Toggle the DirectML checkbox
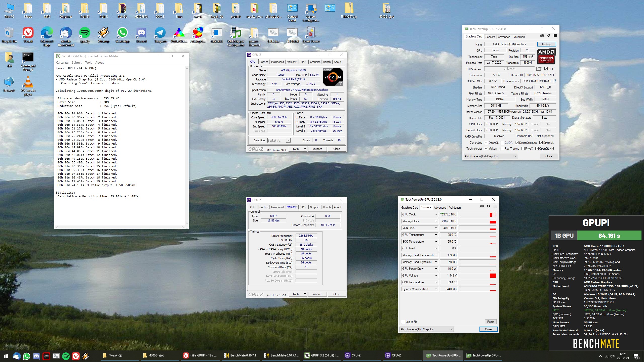 point(541,143)
